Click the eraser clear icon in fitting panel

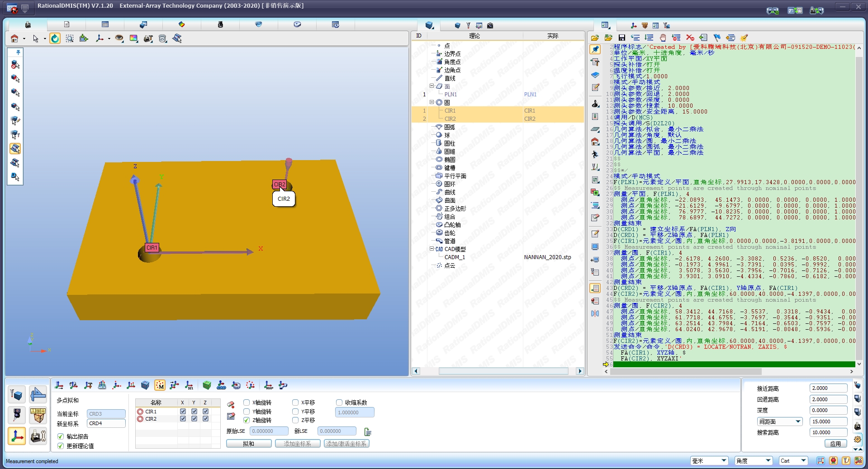(231, 404)
